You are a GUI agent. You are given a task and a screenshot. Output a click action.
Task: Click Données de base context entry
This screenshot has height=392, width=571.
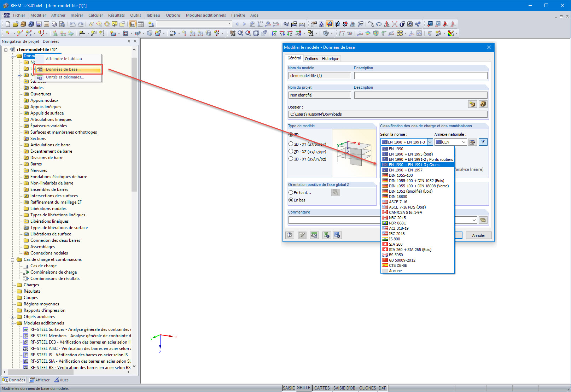[68, 69]
